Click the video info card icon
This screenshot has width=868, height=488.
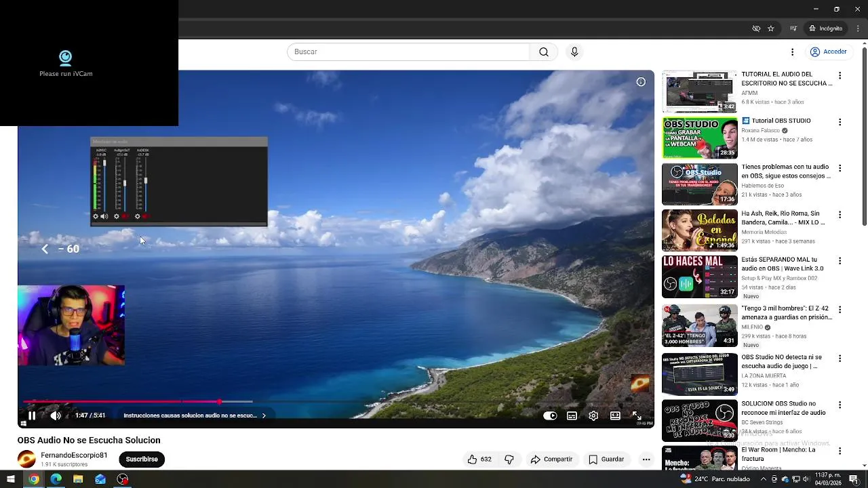641,82
